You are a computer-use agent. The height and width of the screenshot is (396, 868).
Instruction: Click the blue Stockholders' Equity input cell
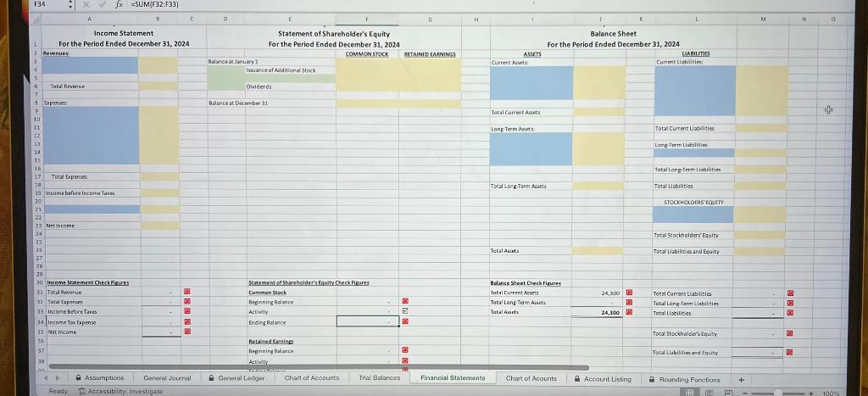point(693,215)
